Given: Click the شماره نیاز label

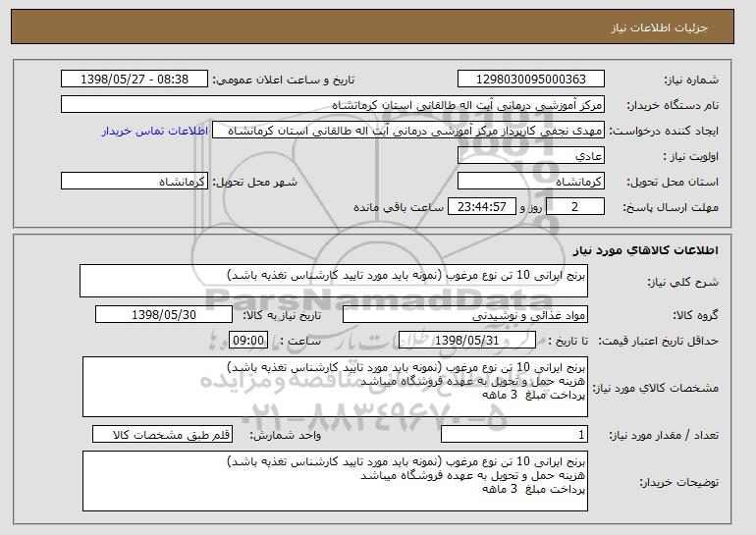Looking at the screenshot, I should pos(691,80).
